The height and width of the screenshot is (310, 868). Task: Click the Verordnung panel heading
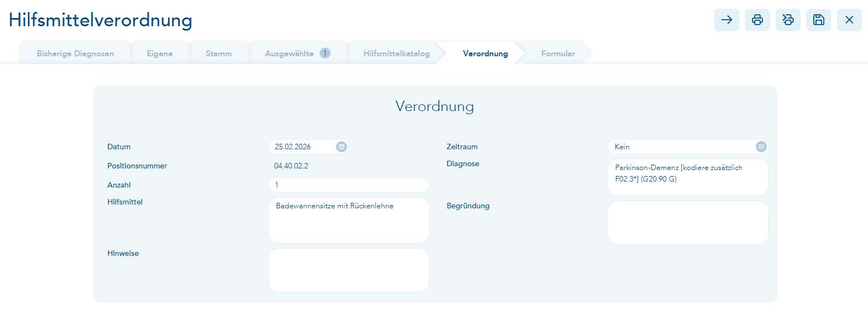[435, 106]
